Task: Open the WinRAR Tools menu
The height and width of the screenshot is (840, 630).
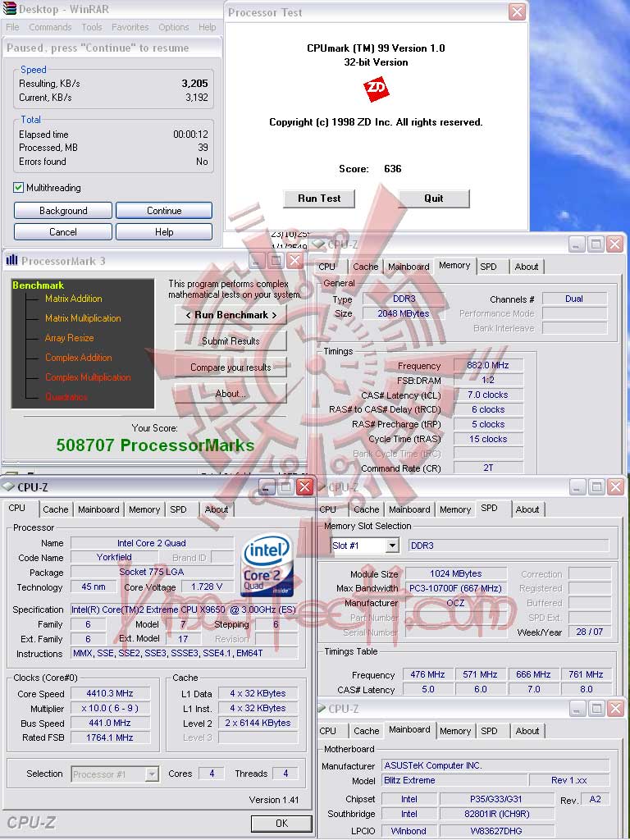Action: pos(92,27)
